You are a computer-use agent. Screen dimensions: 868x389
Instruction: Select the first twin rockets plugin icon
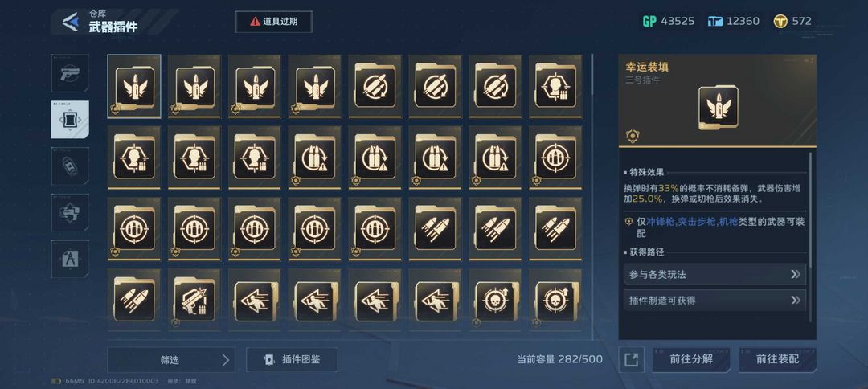435,229
